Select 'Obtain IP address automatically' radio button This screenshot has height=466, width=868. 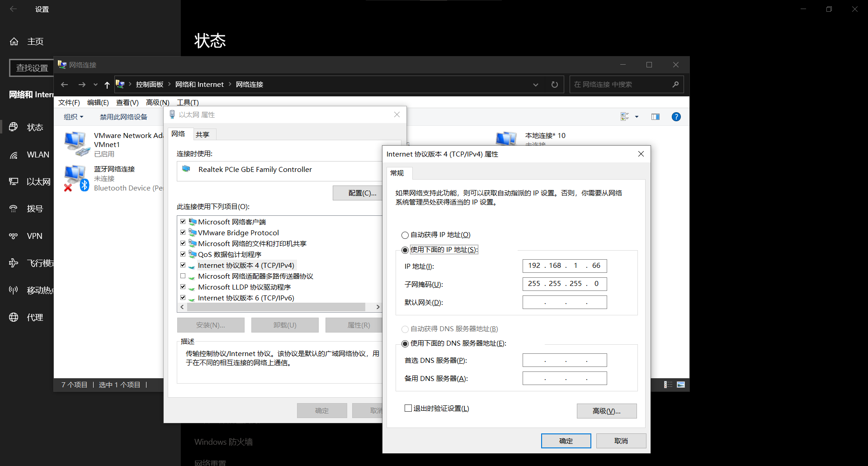pyautogui.click(x=405, y=235)
